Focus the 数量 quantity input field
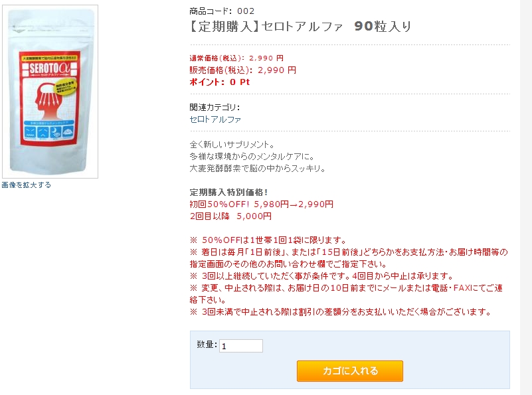This screenshot has width=532, height=395. 241,346
